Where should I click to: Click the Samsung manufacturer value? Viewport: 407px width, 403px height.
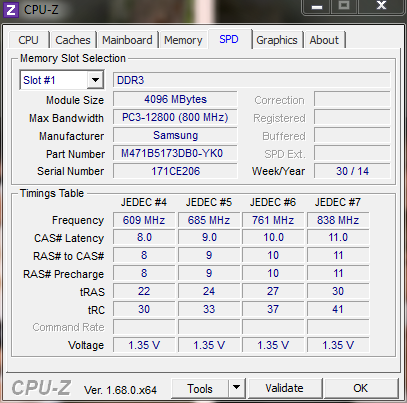click(175, 135)
